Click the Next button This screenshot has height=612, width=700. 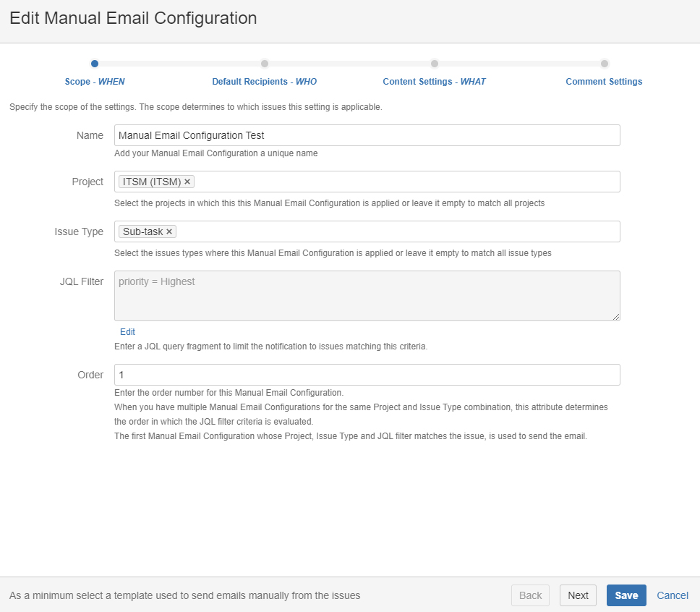[x=578, y=595]
